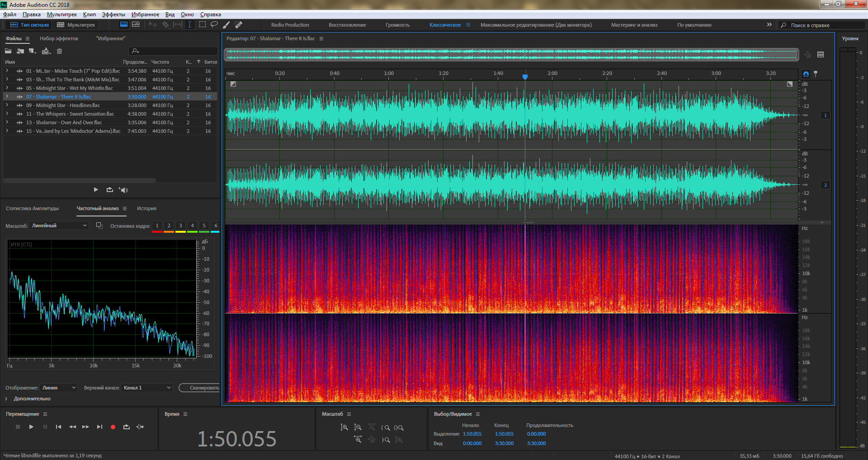Select Radio Production workspace
The height and width of the screenshot is (460, 868).
tap(290, 25)
